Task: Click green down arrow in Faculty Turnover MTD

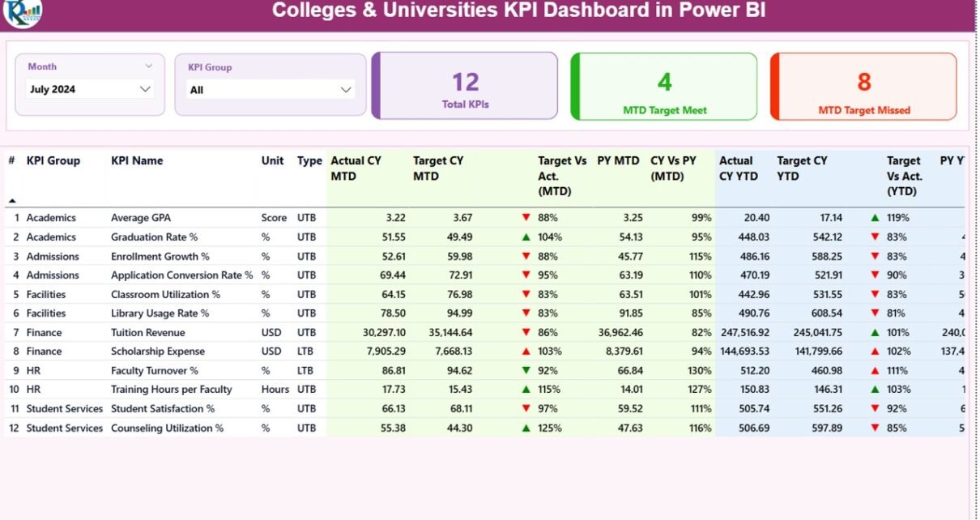Action: click(526, 370)
